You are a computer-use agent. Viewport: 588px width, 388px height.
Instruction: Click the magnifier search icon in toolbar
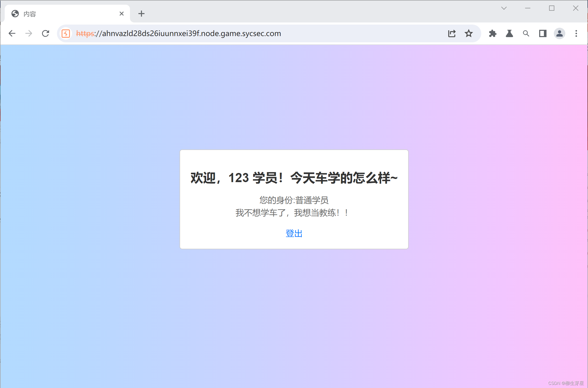coord(526,33)
